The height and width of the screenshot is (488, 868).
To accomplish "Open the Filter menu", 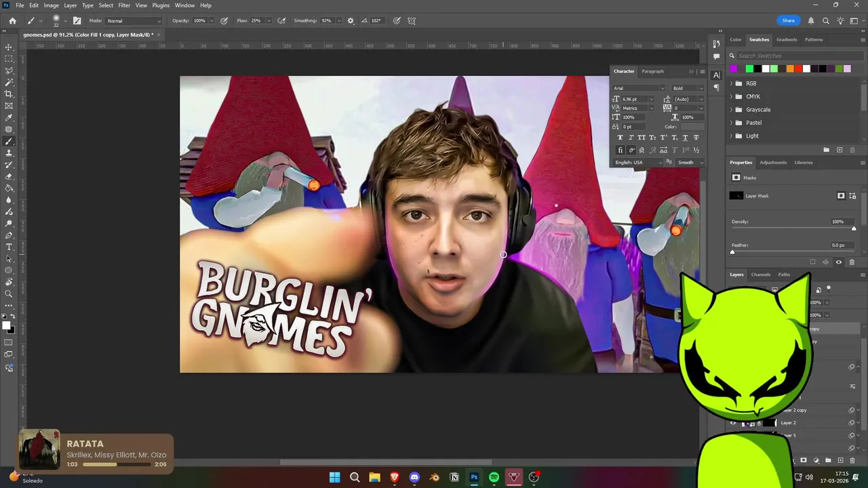I will click(124, 5).
